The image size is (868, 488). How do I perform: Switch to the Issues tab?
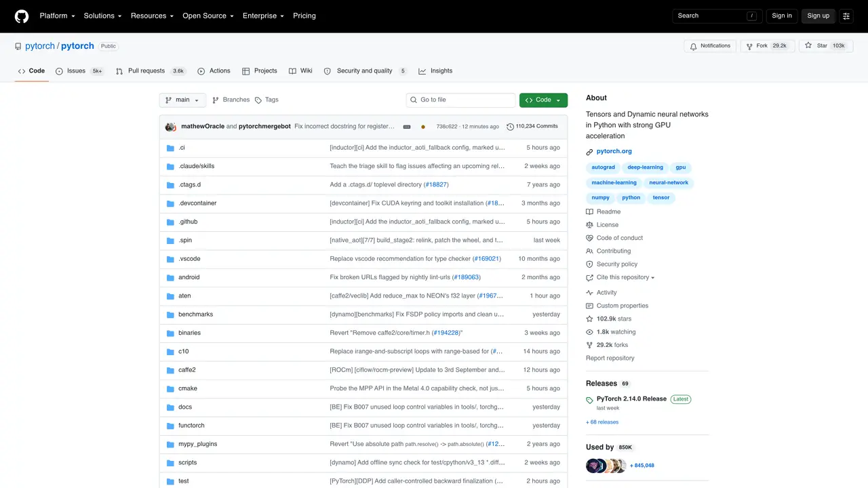tap(79, 71)
